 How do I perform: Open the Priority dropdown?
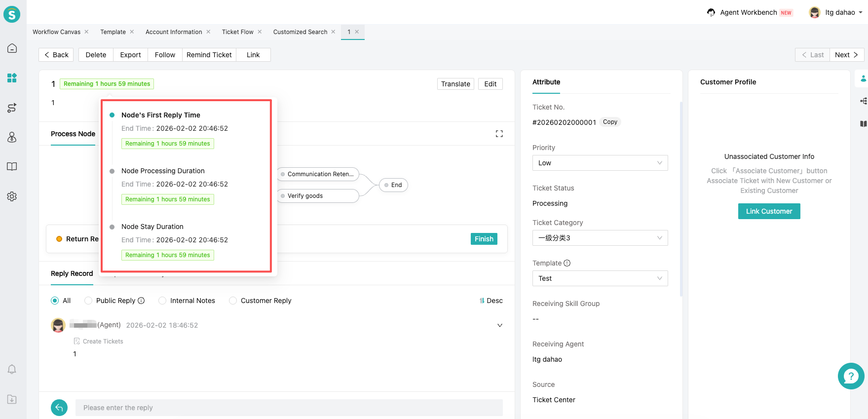coord(600,163)
